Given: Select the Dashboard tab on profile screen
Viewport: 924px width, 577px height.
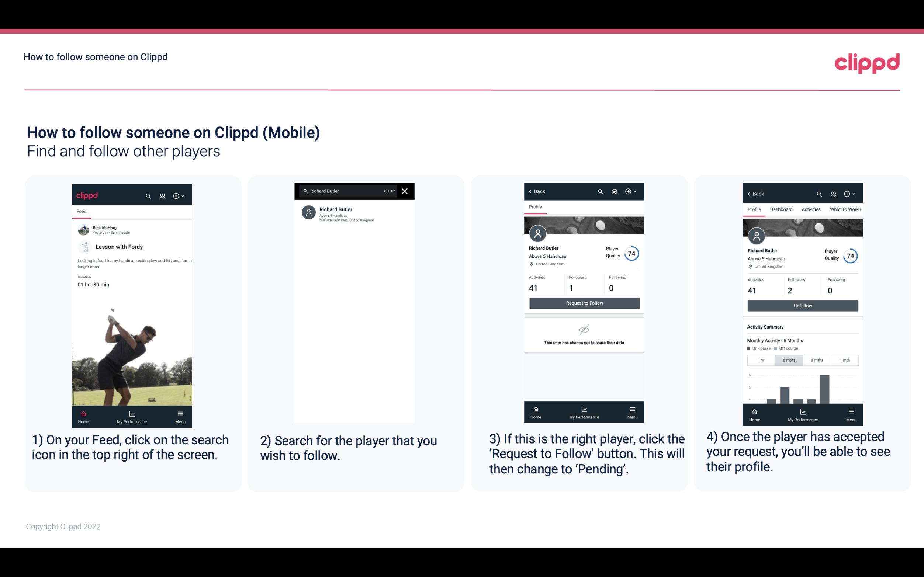Looking at the screenshot, I should point(782,209).
